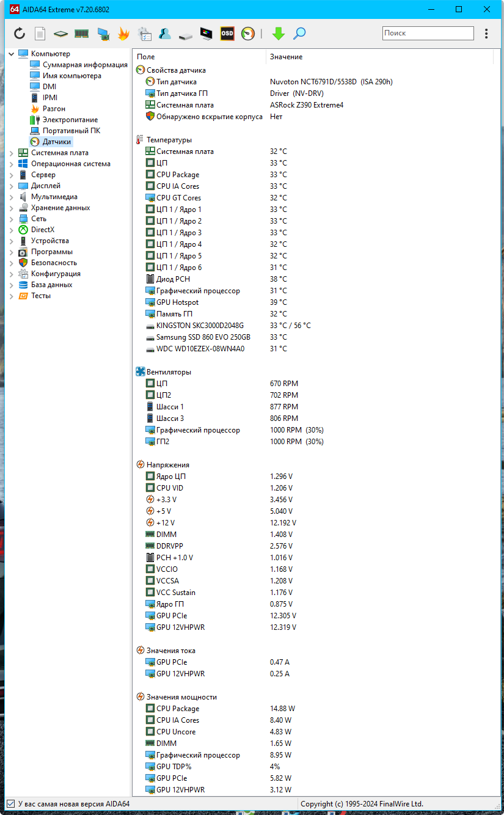This screenshot has height=815, width=504.
Task: Open DMI tree item
Action: (49, 87)
